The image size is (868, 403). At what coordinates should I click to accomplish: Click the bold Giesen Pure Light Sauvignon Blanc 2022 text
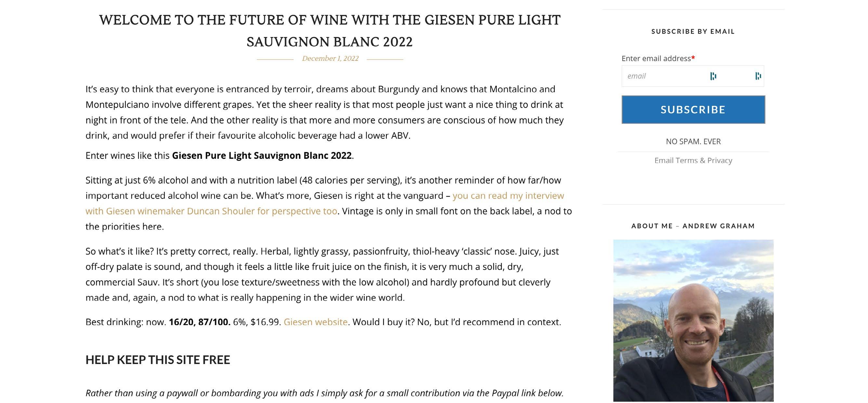262,156
